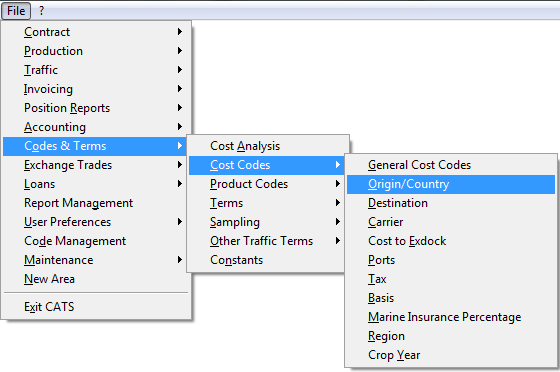Open the Production submenu

point(95,51)
